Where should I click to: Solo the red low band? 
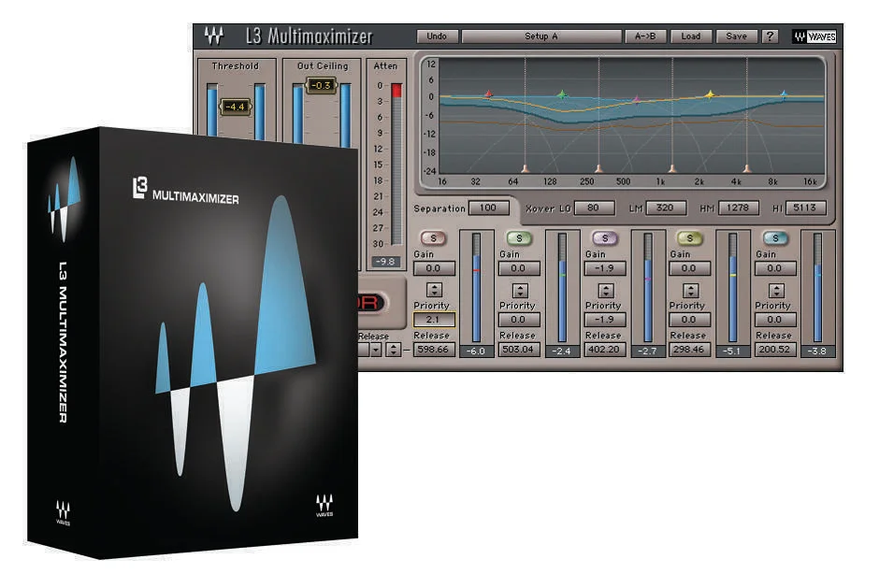pos(433,238)
